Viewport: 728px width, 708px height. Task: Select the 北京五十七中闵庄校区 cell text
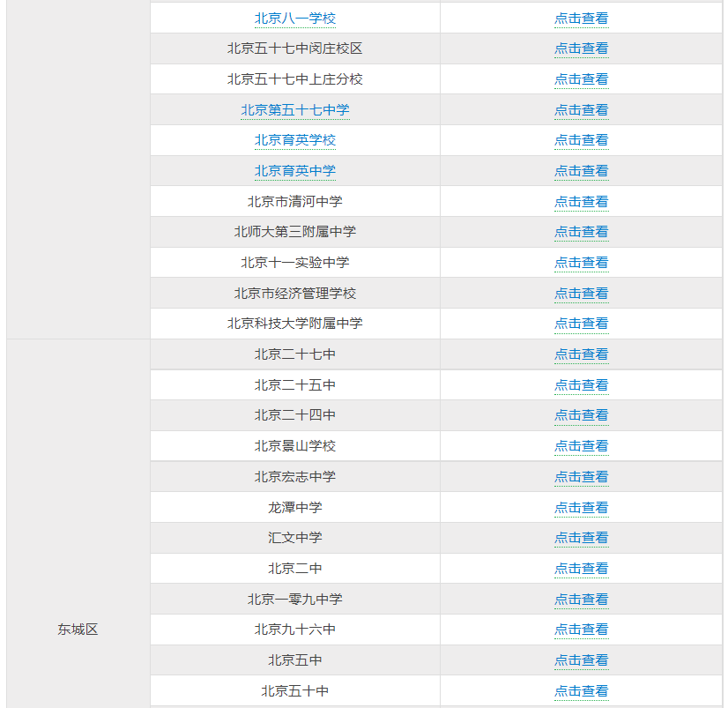tap(295, 48)
